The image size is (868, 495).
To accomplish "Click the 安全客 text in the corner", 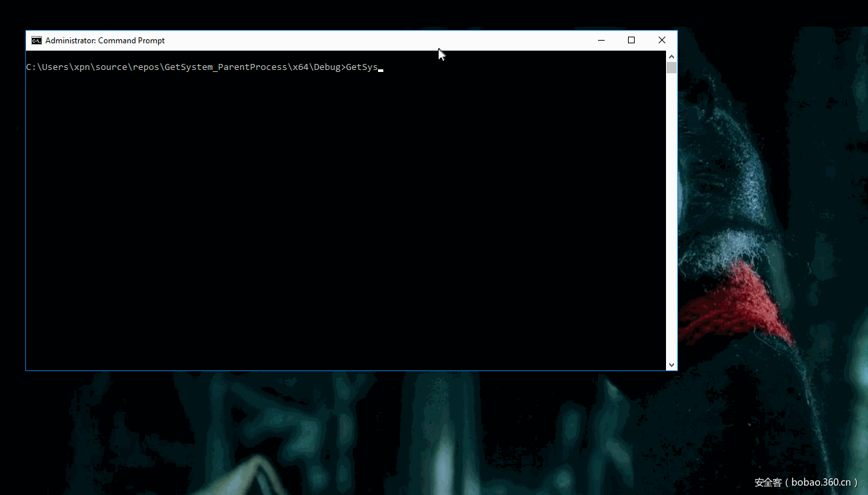I will point(767,482).
